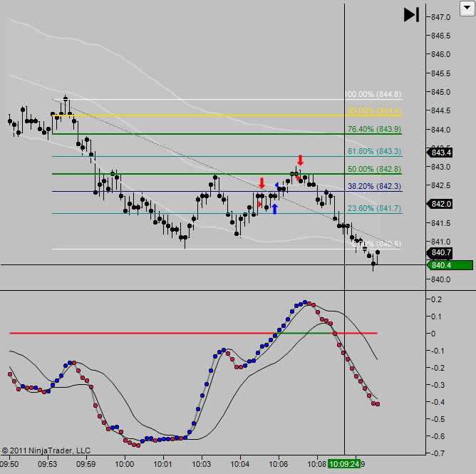The height and width of the screenshot is (474, 476).
Task: Click the -0.7 indicator axis label
Action: [437, 453]
